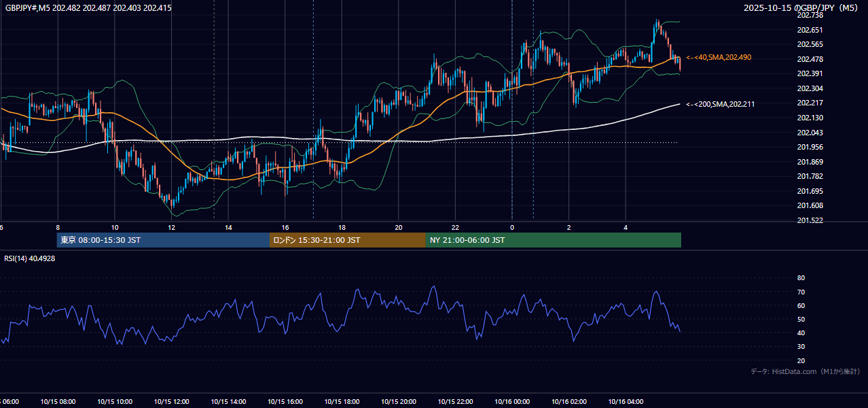Screen dimensions: 868x408
Task: Click the 10/15 14:00 bottom date label
Action: click(x=228, y=402)
